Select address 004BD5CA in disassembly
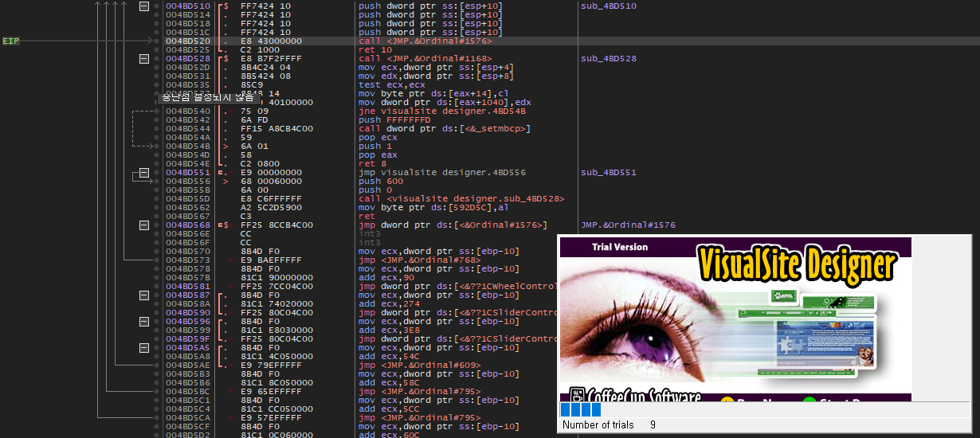Screen dimensions: 980x438 (188, 417)
